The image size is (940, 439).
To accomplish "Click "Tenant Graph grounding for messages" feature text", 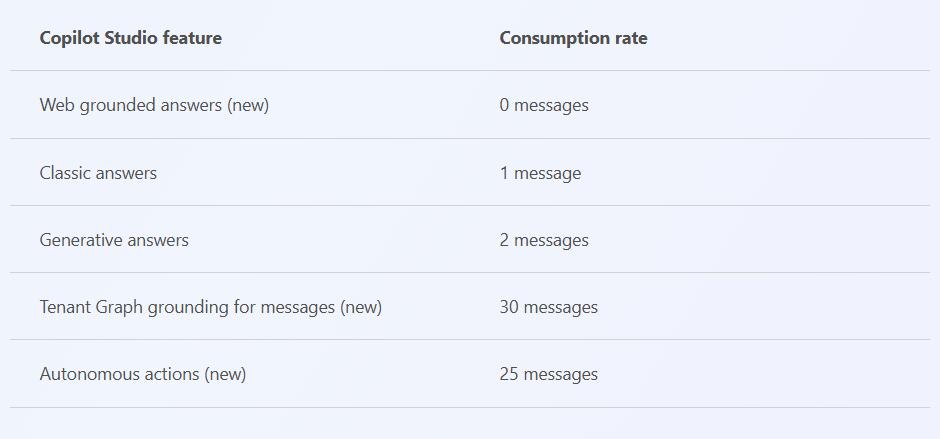I will pos(187,307).
